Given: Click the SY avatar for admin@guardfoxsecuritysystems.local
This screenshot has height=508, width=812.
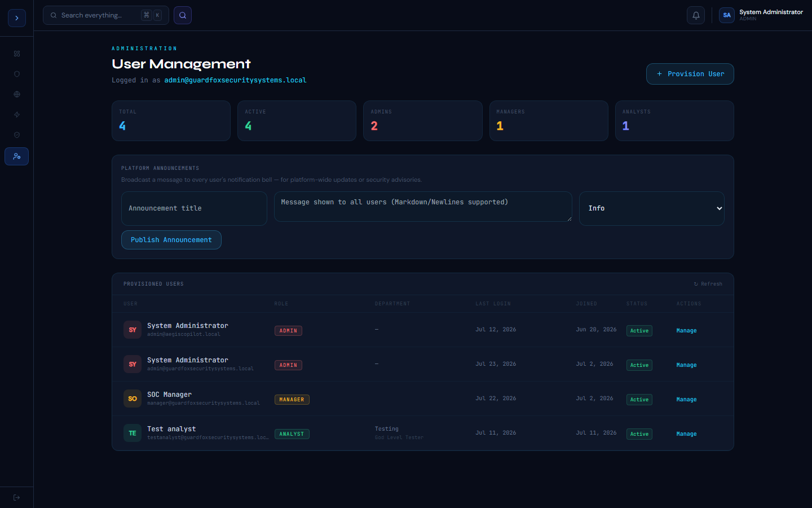Looking at the screenshot, I should (133, 364).
